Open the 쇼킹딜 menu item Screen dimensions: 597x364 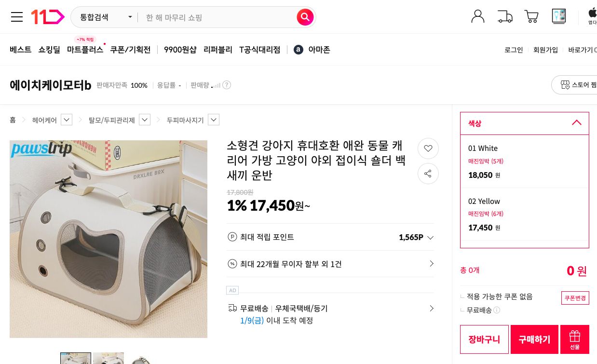[x=49, y=49]
